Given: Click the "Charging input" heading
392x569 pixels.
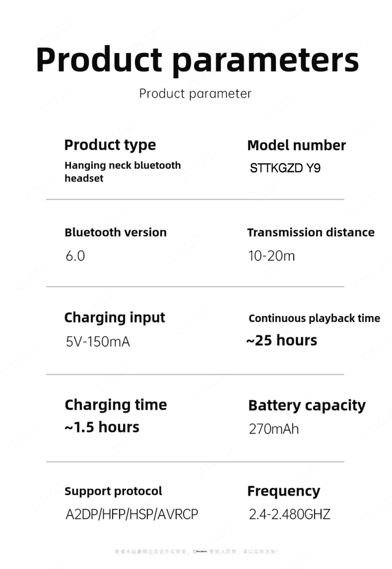Looking at the screenshot, I should (114, 318).
